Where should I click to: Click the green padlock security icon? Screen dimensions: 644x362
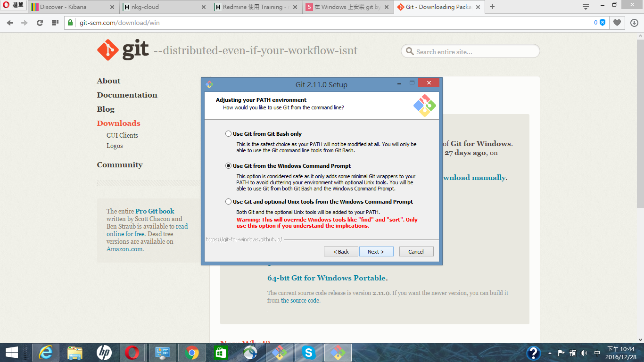[x=70, y=23]
